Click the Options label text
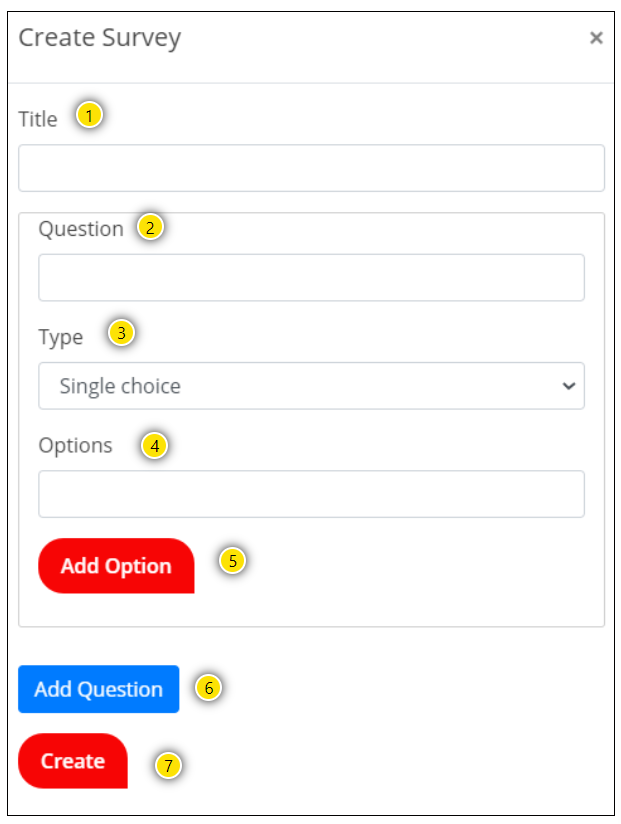621x824 pixels. coord(75,445)
